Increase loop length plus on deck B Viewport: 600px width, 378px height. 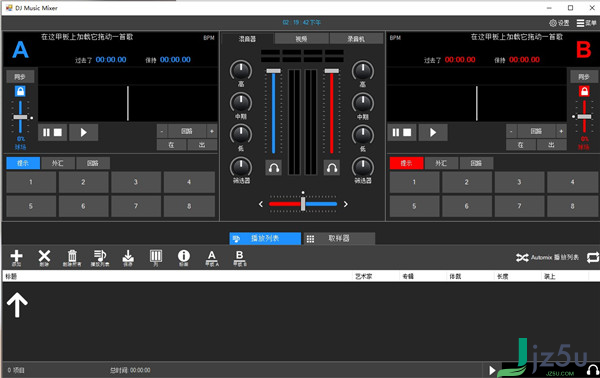[561, 131]
